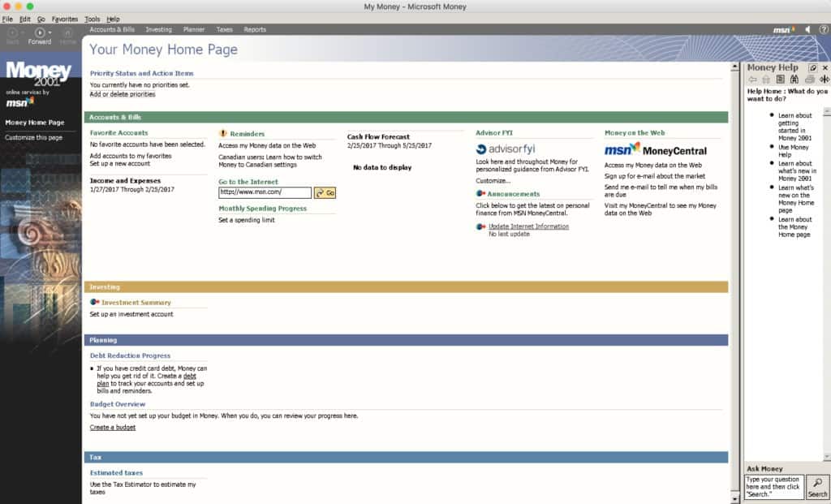Open Search using the binoculars icon in Money Help
The height and width of the screenshot is (504, 831).
coord(794,78)
